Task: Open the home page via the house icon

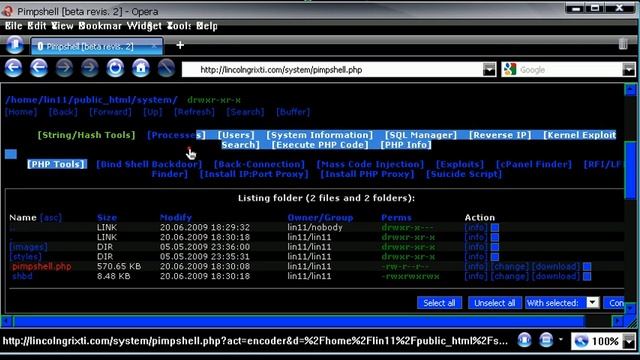Action: click(141, 68)
